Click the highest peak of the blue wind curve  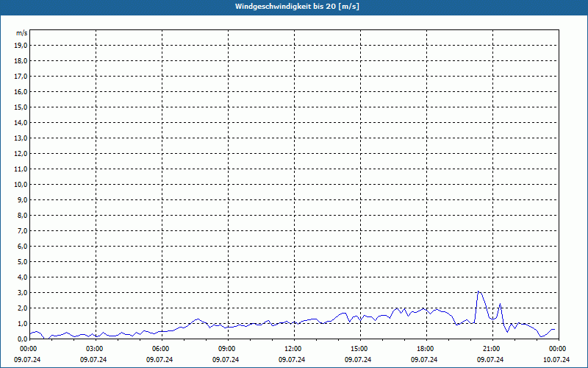click(x=478, y=291)
